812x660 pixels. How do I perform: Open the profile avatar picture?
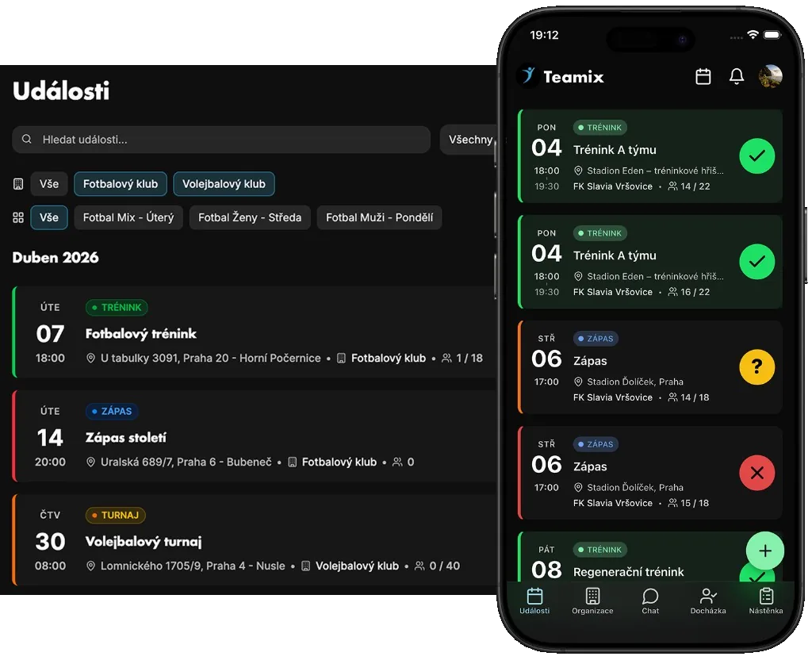pyautogui.click(x=770, y=76)
